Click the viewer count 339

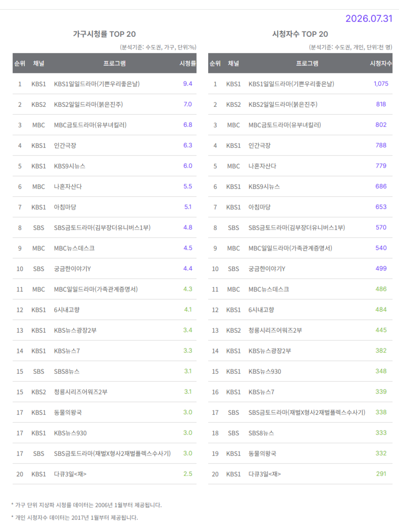[x=381, y=392]
